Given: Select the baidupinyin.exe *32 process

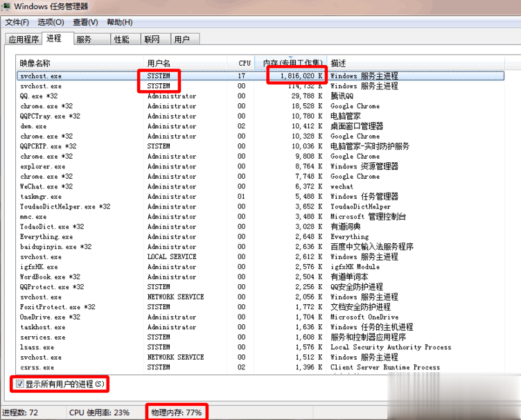Looking at the screenshot, I should [260, 247].
